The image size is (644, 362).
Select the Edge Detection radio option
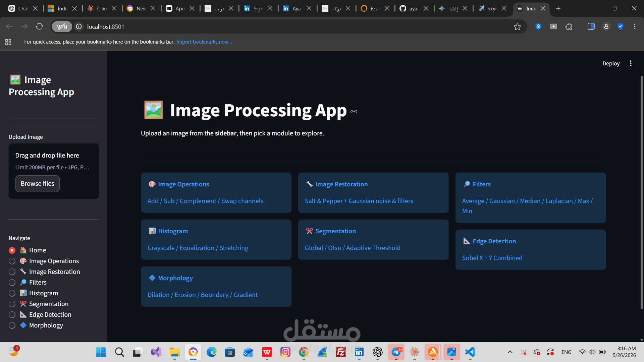(x=12, y=315)
